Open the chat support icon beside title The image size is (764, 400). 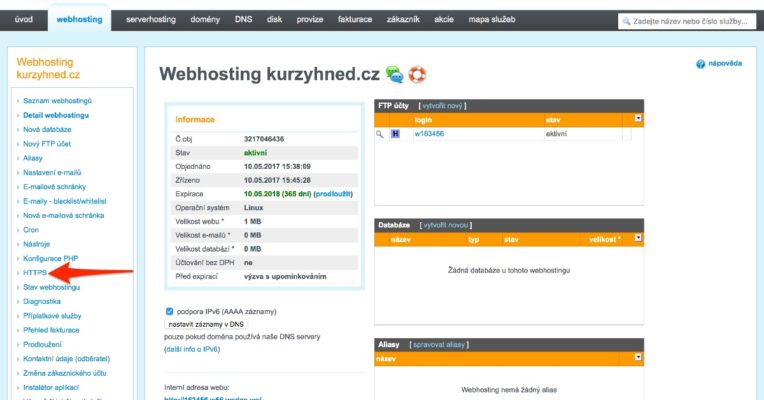tap(394, 75)
